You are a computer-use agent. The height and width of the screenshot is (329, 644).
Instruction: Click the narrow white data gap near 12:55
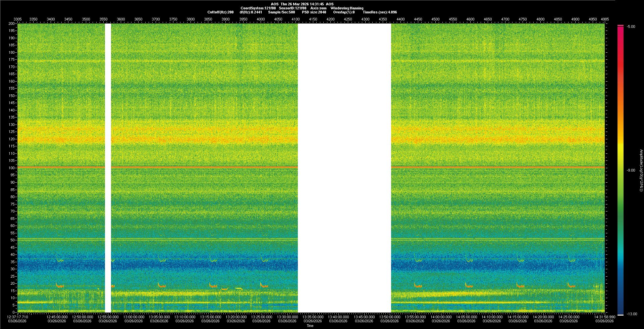pyautogui.click(x=108, y=168)
